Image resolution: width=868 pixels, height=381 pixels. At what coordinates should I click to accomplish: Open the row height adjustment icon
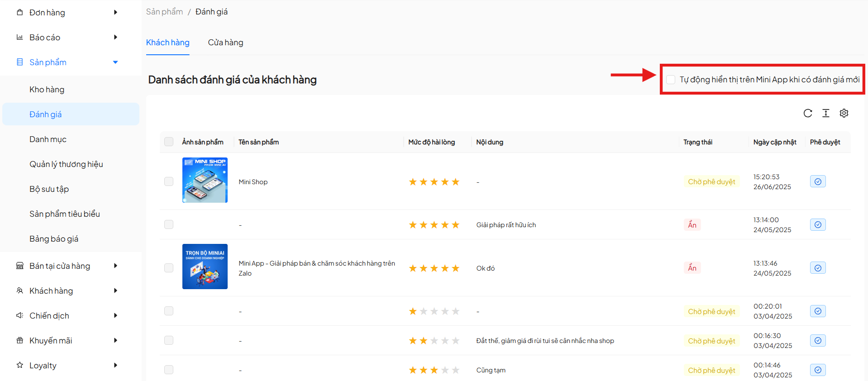click(825, 113)
